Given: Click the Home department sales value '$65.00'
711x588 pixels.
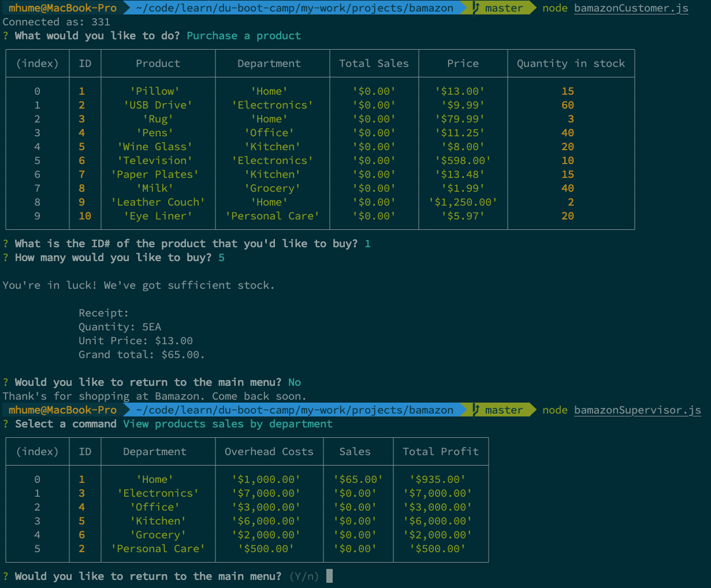Looking at the screenshot, I should click(x=358, y=479).
